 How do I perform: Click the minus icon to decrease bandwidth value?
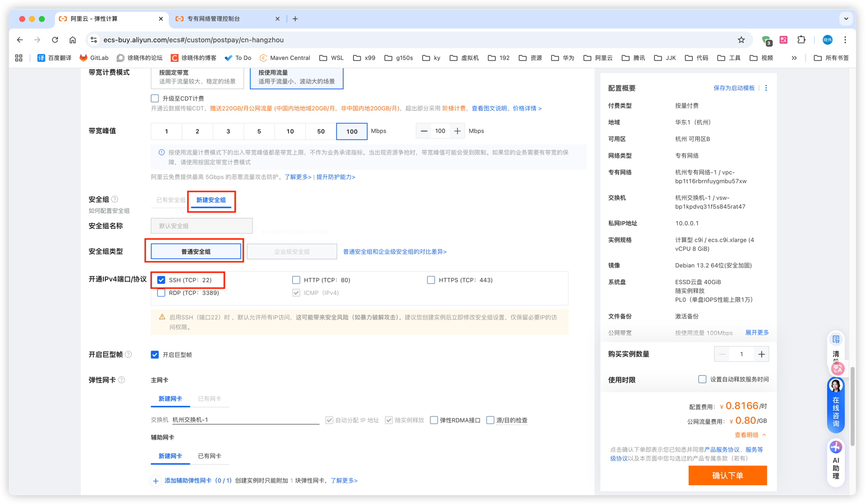click(x=424, y=131)
